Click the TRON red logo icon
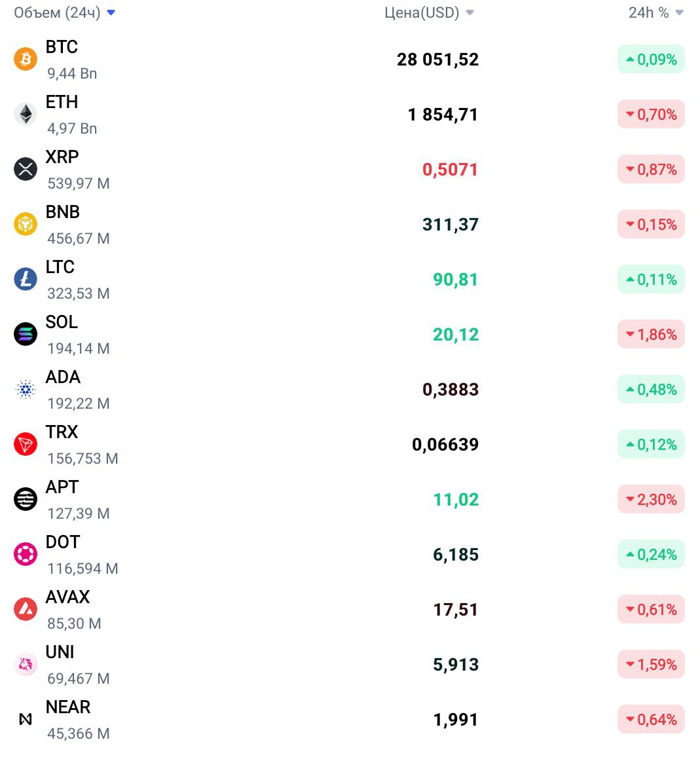The height and width of the screenshot is (761, 700). [x=26, y=444]
